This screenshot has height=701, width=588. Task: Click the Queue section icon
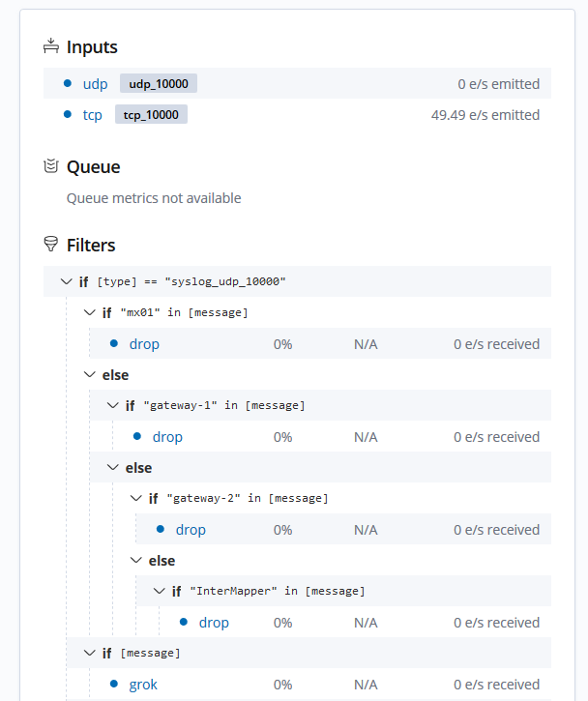51,166
